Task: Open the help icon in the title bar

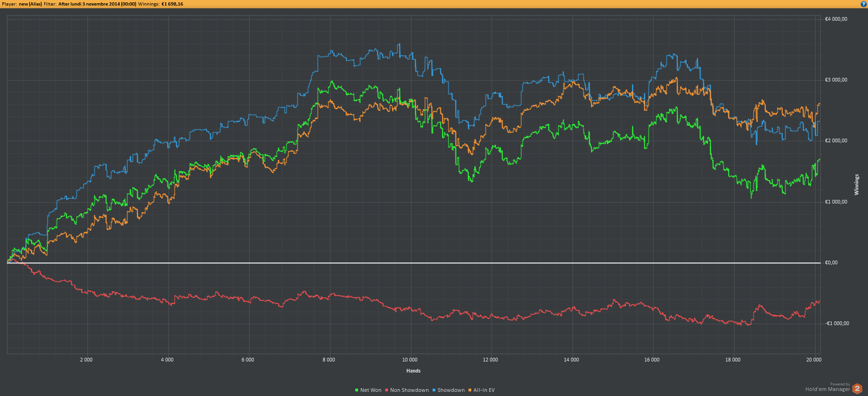Action: (x=863, y=4)
